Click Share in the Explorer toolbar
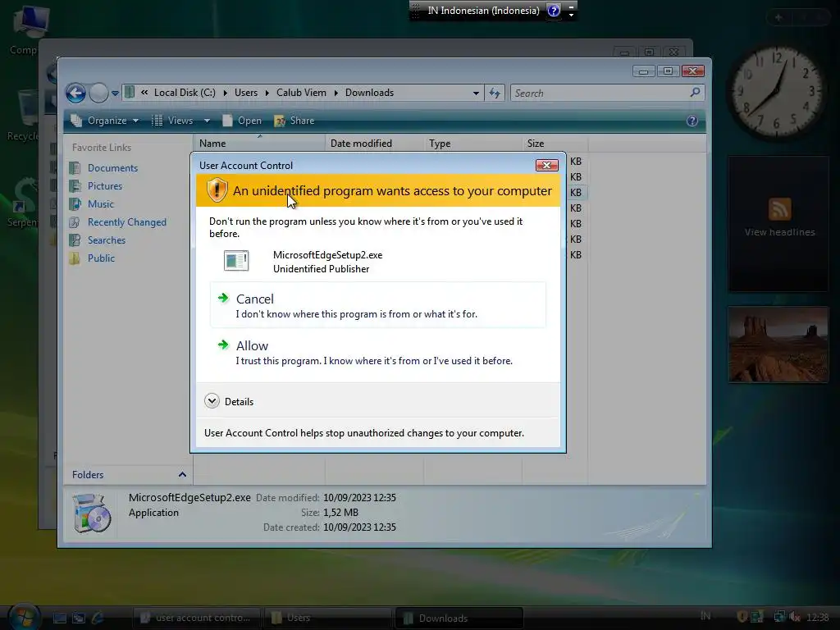The width and height of the screenshot is (840, 630). [x=294, y=121]
